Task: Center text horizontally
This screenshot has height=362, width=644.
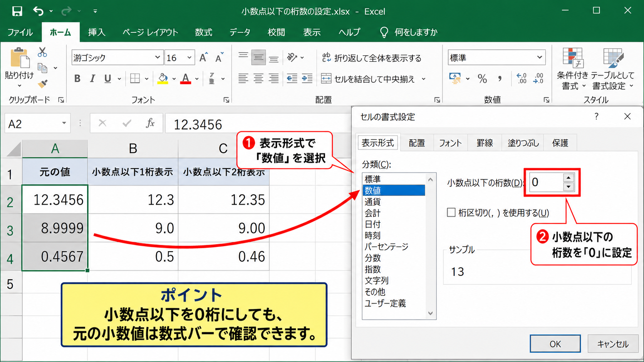Action: pos(258,78)
